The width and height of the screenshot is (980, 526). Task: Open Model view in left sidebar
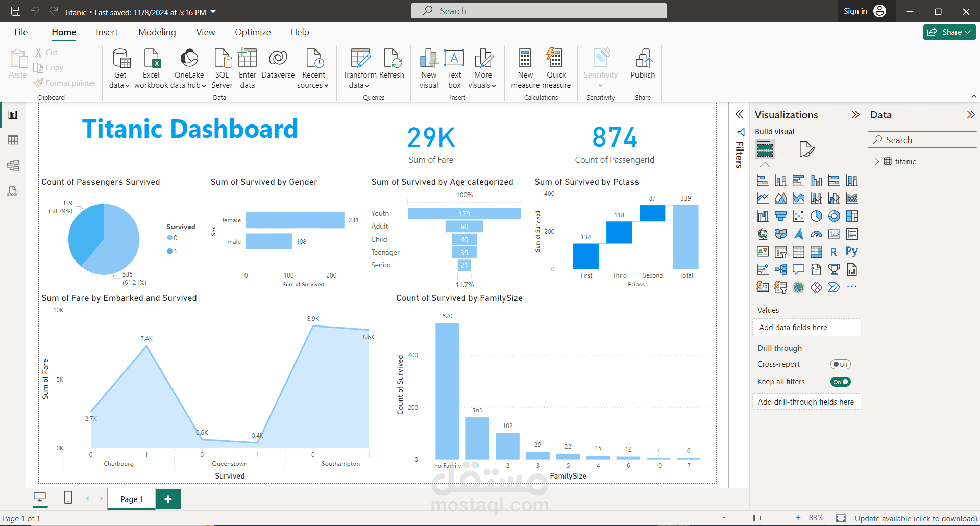(x=13, y=165)
